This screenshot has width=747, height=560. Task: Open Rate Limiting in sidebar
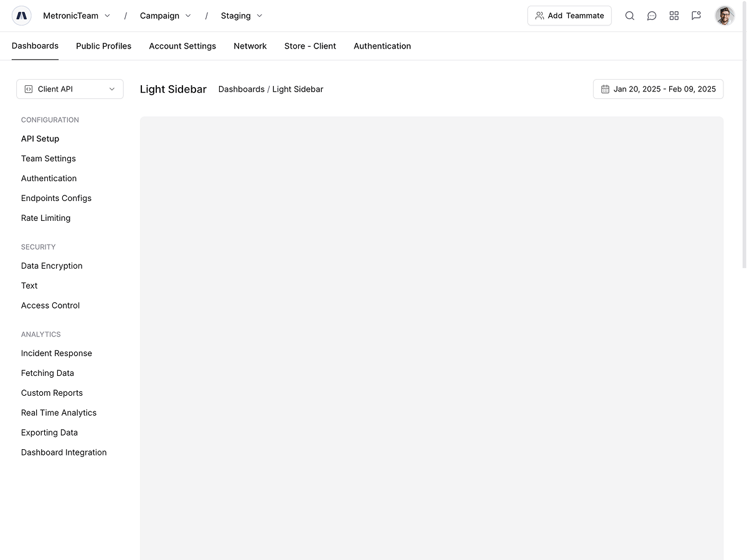[45, 218]
